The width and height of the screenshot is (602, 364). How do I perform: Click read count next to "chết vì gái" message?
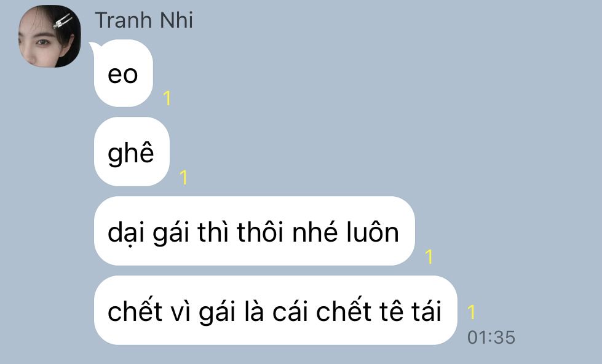472,311
